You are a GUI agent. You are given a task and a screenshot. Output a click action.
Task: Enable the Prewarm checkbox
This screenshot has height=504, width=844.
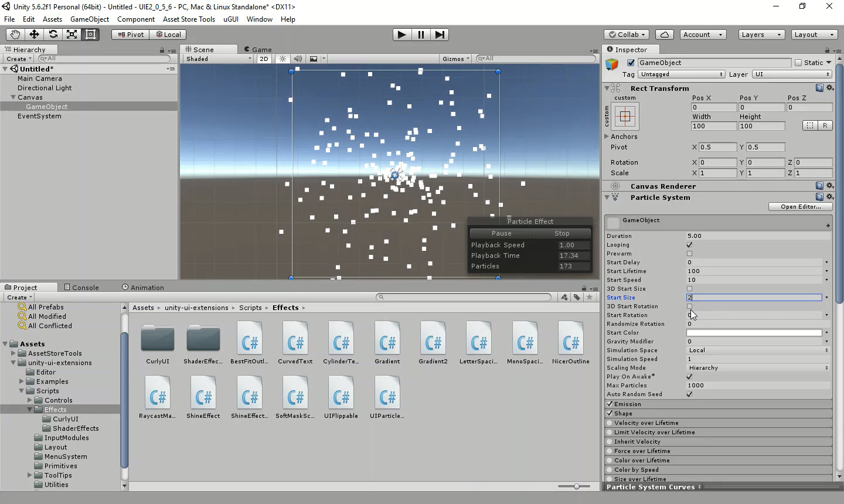pyautogui.click(x=689, y=254)
